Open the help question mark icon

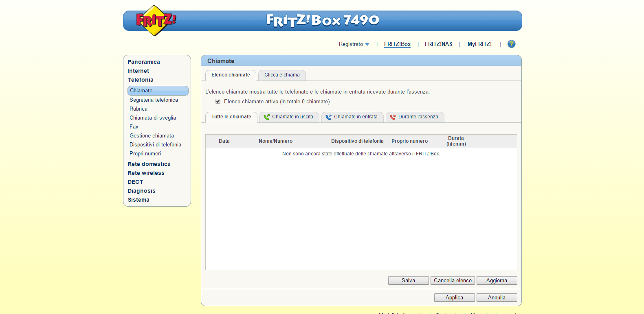pyautogui.click(x=511, y=44)
